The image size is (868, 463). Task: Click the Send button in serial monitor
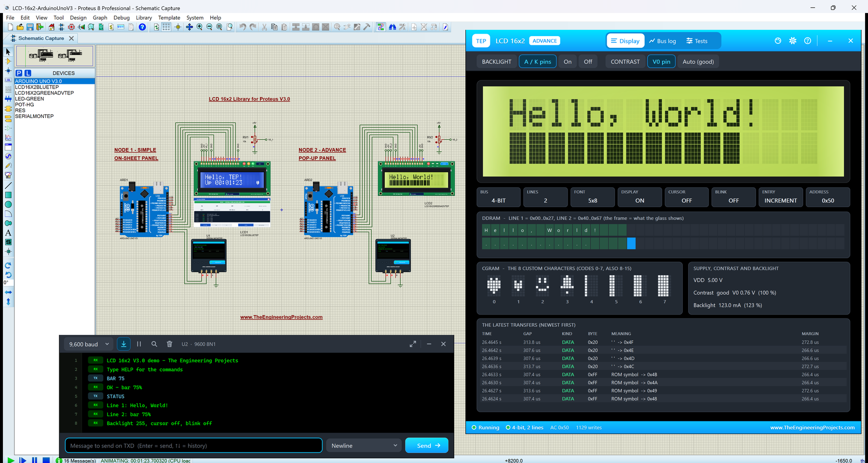[x=427, y=446]
